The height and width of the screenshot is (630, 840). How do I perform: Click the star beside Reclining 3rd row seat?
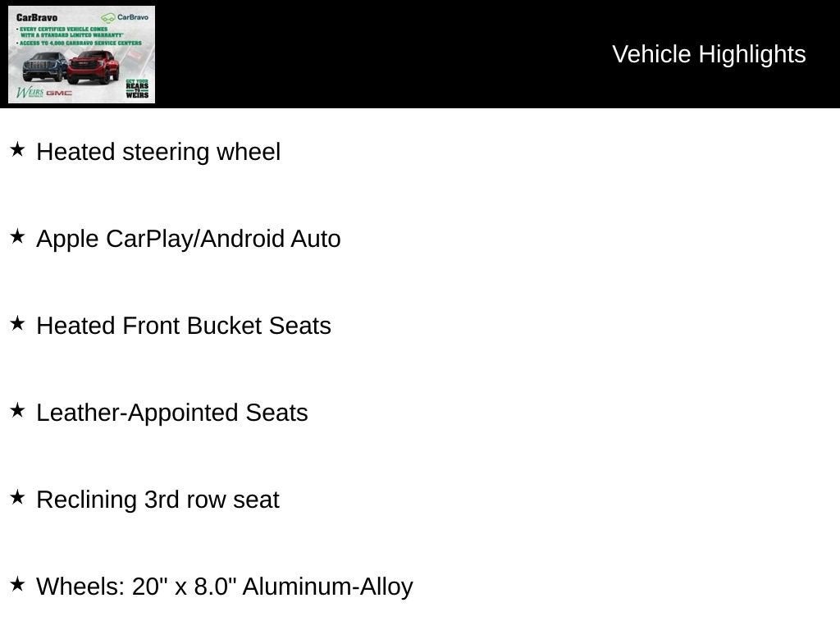17,497
